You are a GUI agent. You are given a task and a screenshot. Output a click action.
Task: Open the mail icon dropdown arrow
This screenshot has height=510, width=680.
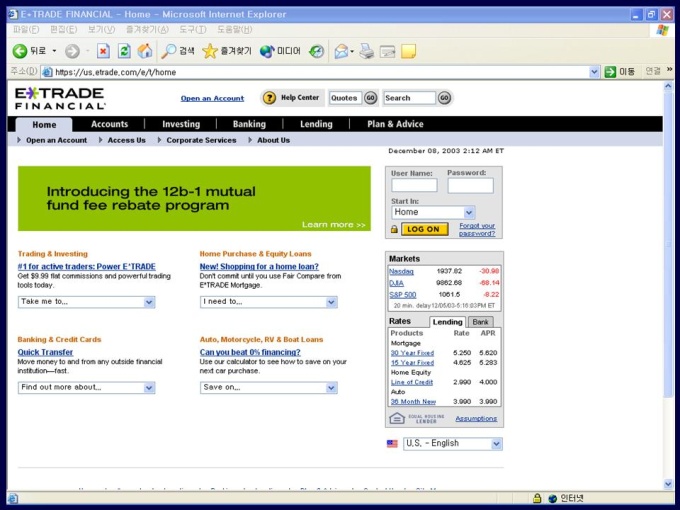(x=352, y=51)
